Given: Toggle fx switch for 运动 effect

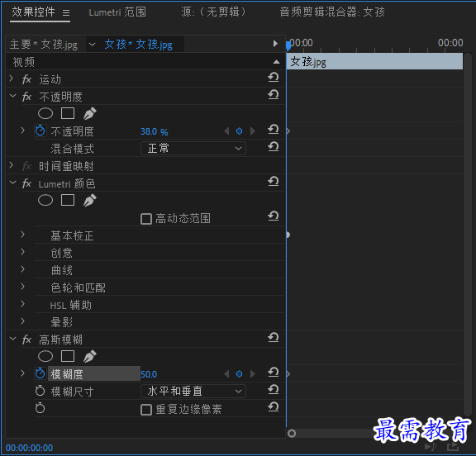Looking at the screenshot, I should [x=26, y=79].
